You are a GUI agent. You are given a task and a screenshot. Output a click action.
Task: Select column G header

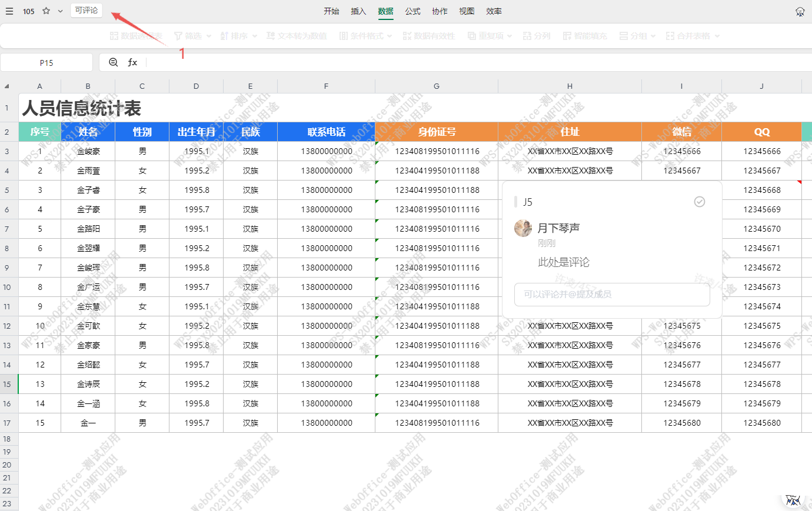click(437, 86)
